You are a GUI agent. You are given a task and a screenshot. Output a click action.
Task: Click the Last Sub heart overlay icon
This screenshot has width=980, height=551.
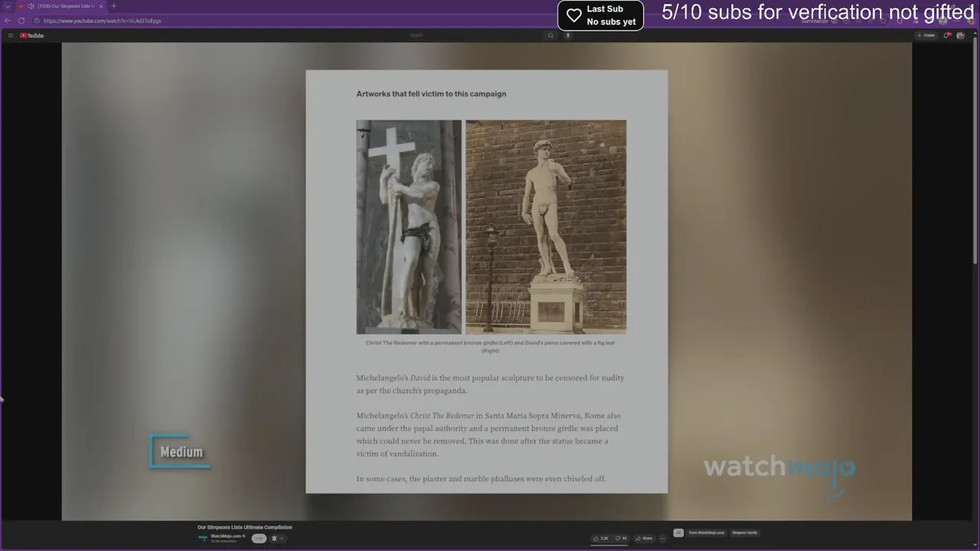574,15
